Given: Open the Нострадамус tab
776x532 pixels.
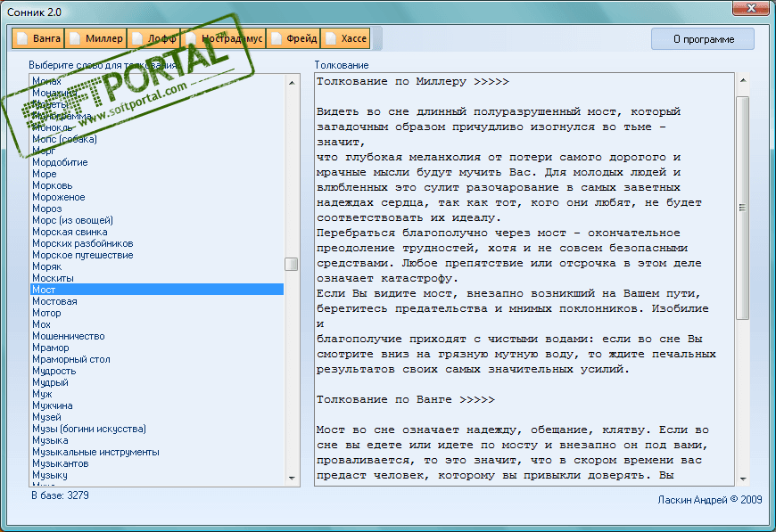Looking at the screenshot, I should pyautogui.click(x=223, y=38).
